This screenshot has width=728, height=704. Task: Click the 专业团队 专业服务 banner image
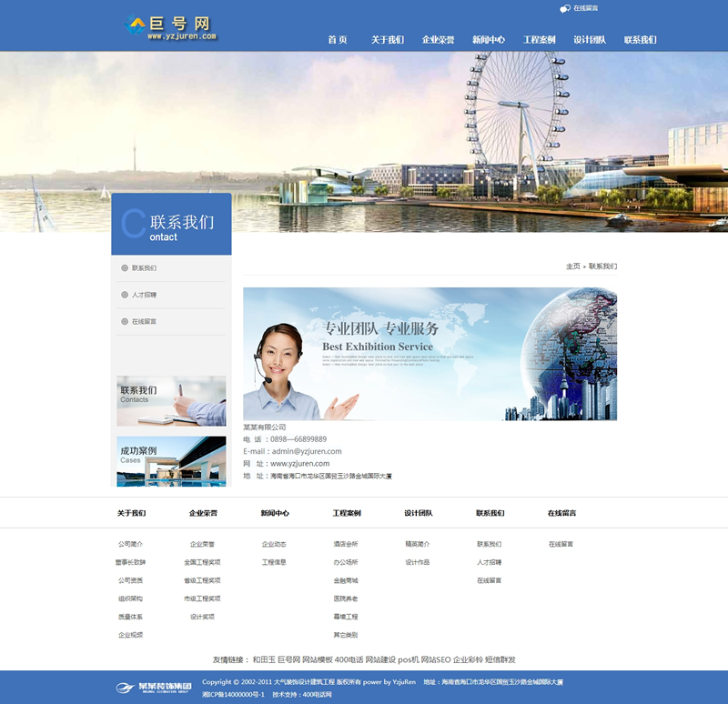coord(430,354)
